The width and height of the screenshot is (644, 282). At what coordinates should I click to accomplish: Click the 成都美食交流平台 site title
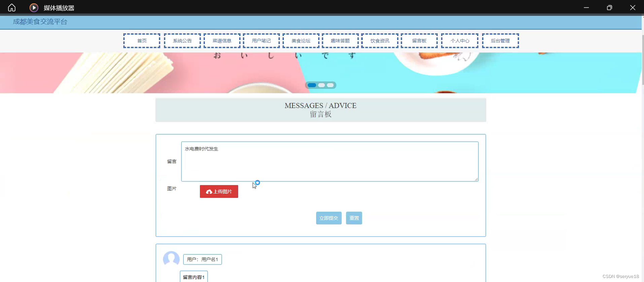point(40,22)
